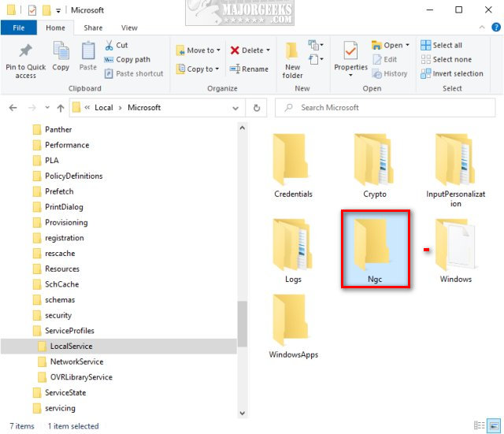The image size is (504, 434).
Task: Click Local in the address breadcrumb
Action: tap(104, 108)
